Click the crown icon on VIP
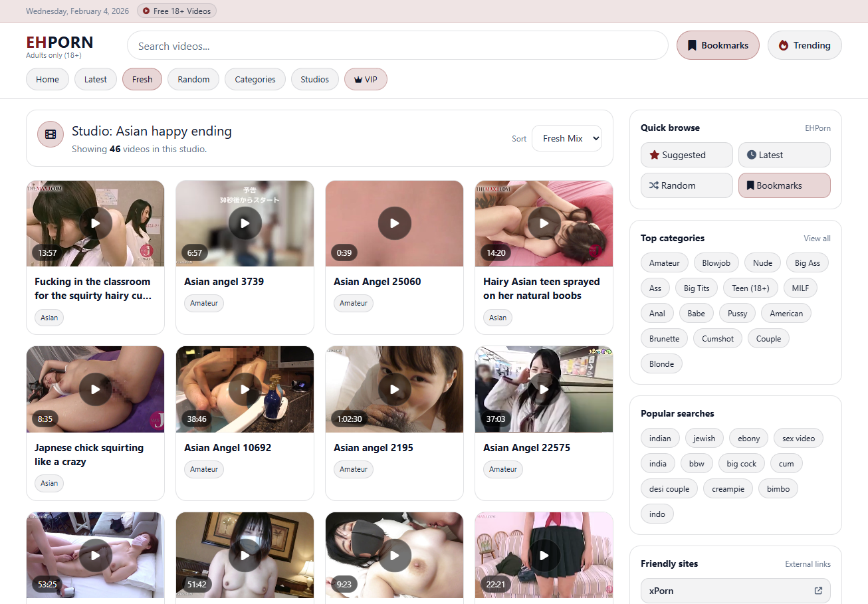 tap(358, 80)
